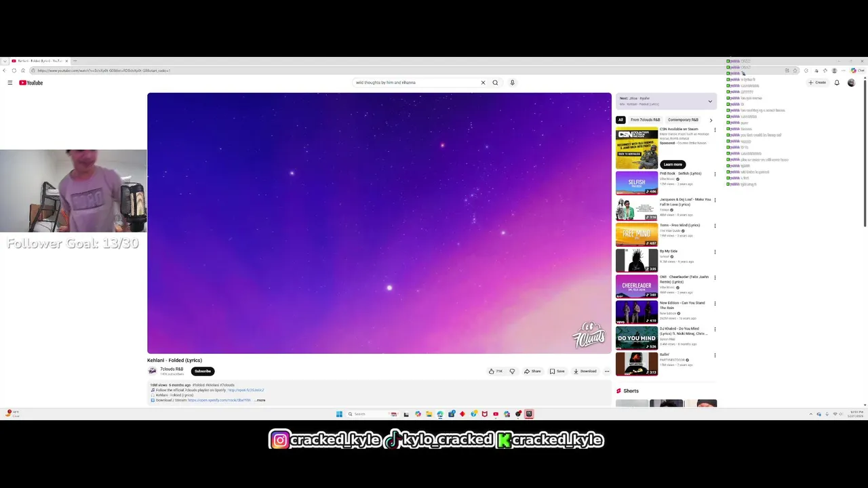
Task: Select the 'Contemporary R&B' chip
Action: tap(683, 120)
